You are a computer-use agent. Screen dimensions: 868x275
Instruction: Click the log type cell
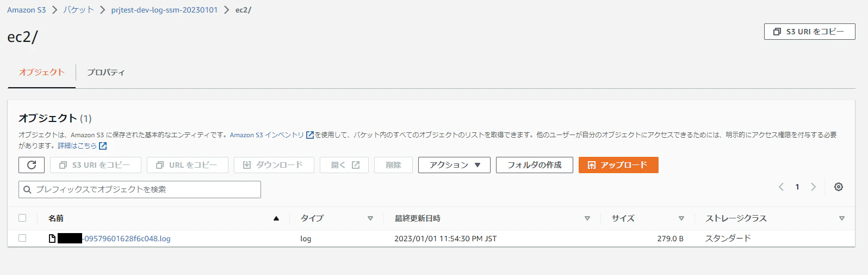tap(306, 239)
